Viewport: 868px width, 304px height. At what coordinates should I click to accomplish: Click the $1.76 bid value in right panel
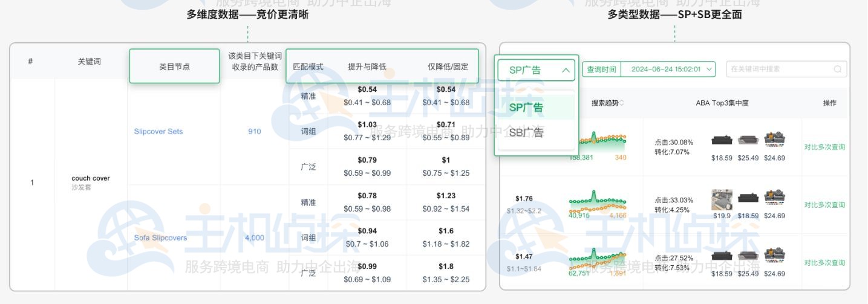pyautogui.click(x=524, y=199)
